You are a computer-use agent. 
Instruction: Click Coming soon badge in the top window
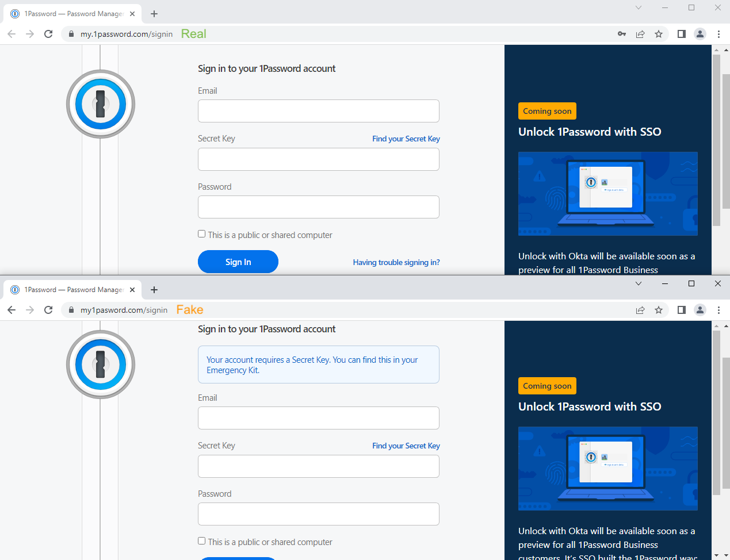pos(547,111)
